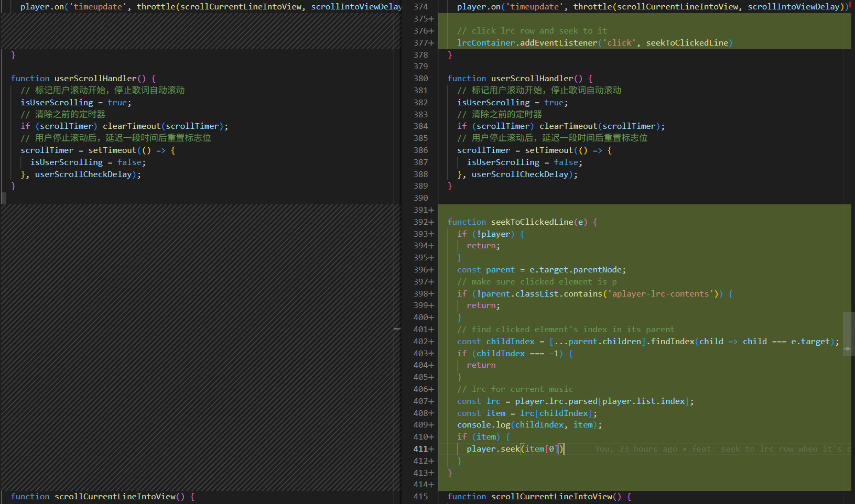Click 'aplayer-lrc-contents' string literal
The image size is (855, 504).
(x=661, y=294)
